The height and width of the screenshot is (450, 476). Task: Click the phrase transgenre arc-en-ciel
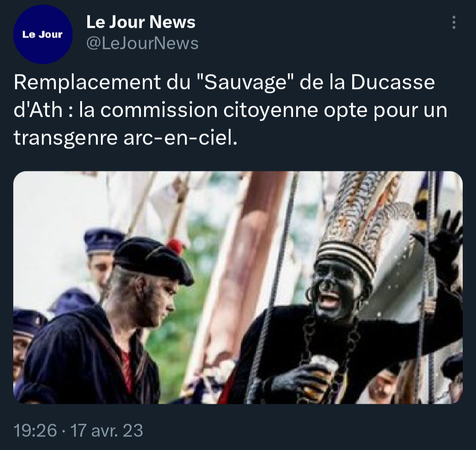click(x=125, y=138)
